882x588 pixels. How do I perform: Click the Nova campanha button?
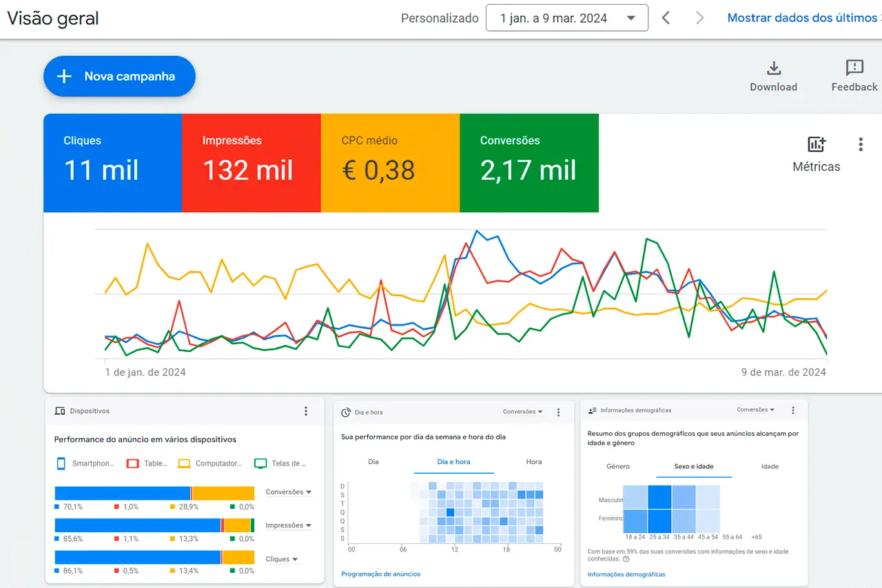coord(119,76)
